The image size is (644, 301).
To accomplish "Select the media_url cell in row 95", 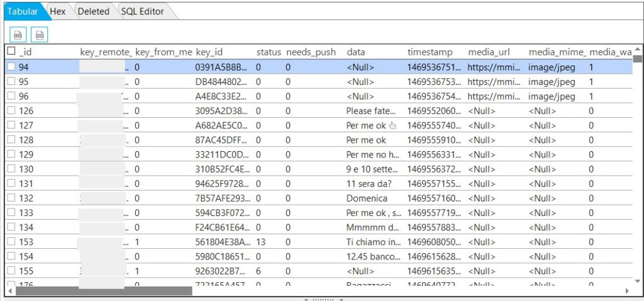I will (x=494, y=82).
